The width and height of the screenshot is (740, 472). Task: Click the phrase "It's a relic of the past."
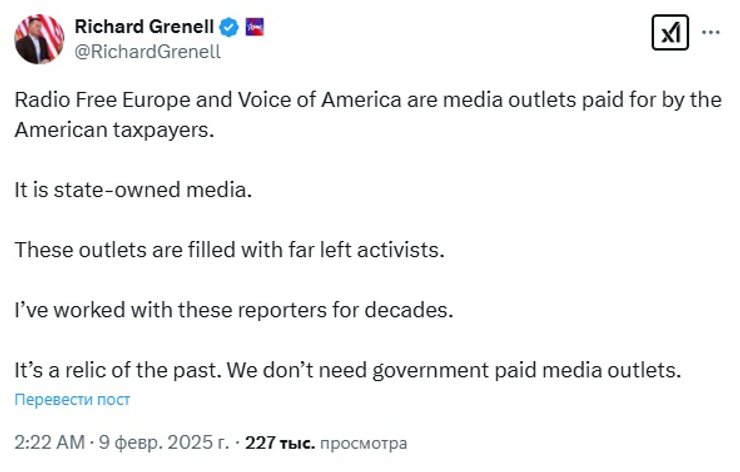[116, 370]
